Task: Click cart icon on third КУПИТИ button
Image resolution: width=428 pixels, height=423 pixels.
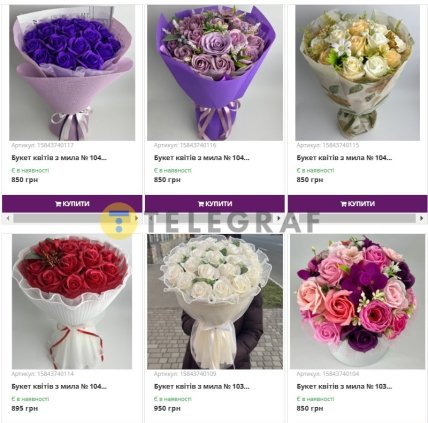Action: coord(343,204)
